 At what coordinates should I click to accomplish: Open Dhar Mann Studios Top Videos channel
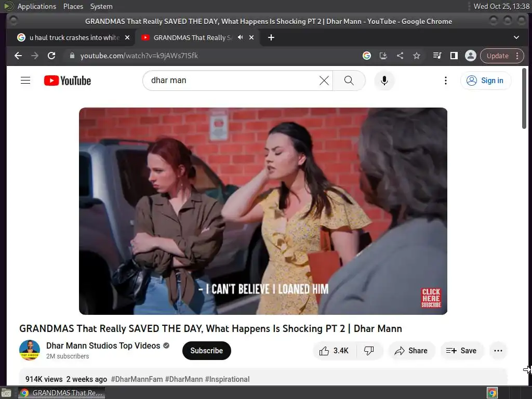[x=103, y=345]
